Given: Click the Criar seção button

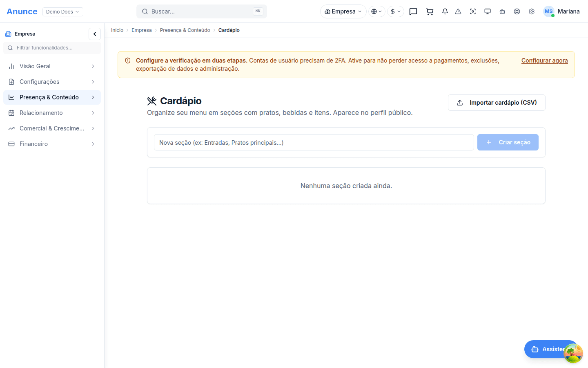Looking at the screenshot, I should pyautogui.click(x=508, y=142).
